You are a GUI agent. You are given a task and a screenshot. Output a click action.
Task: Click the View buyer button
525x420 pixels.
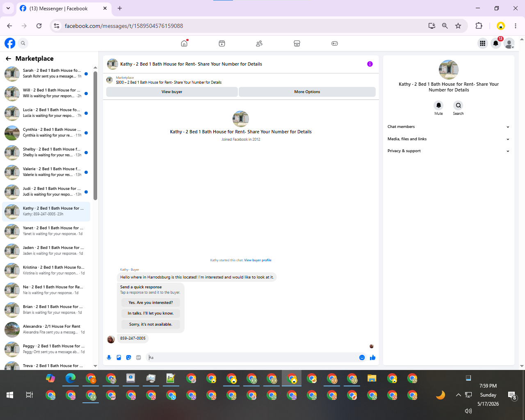click(x=172, y=92)
